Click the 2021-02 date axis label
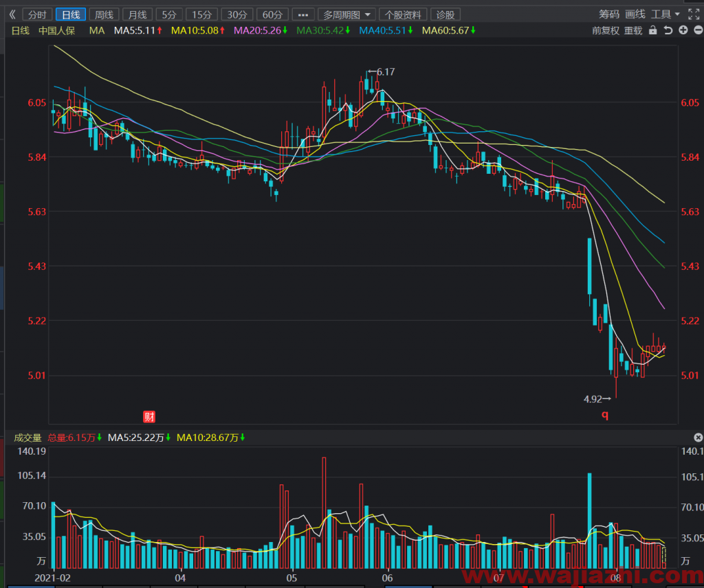Screen dimensions: 704x588 pos(52,578)
